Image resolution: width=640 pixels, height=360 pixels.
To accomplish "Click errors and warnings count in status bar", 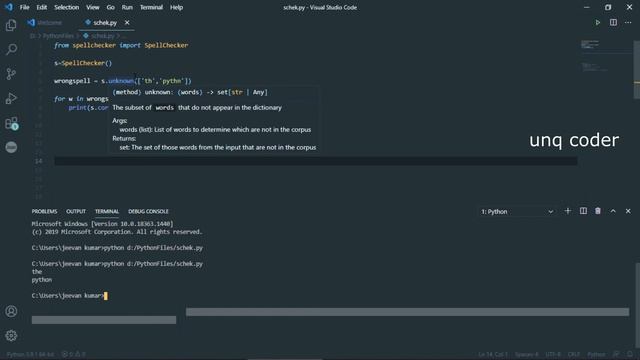I will click(73, 354).
